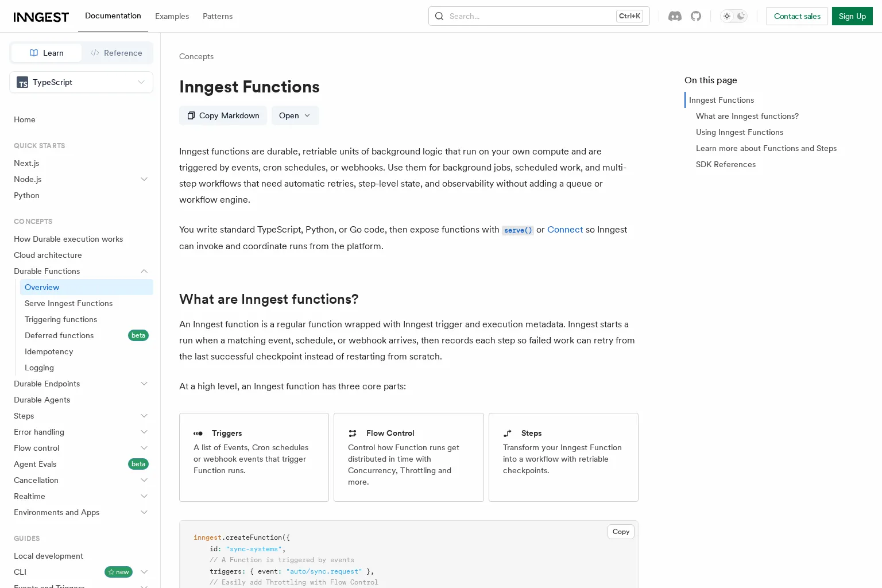The height and width of the screenshot is (588, 882).
Task: Open the Documentation nav tab
Action: (113, 16)
